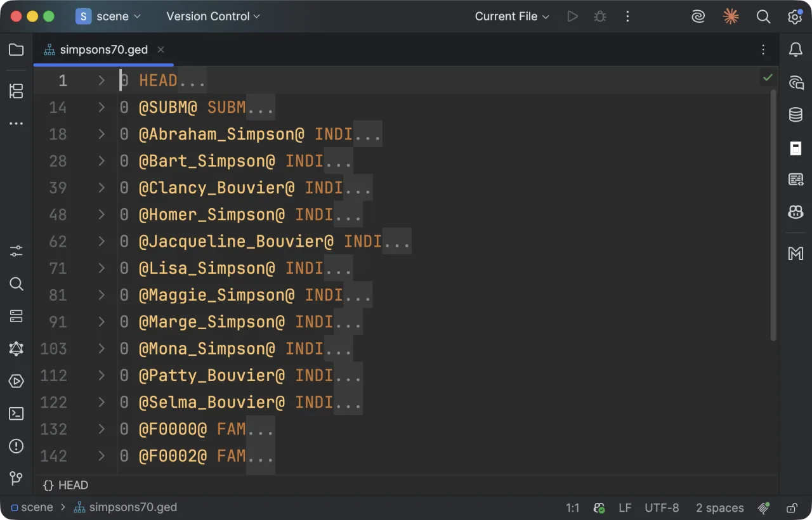812x520 pixels.
Task: Expand the @Lisa_Simpson@ fold arrow
Action: (101, 268)
